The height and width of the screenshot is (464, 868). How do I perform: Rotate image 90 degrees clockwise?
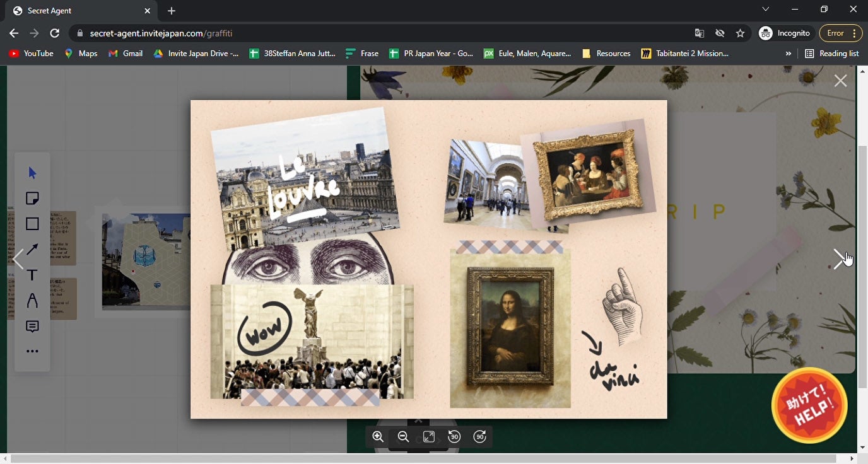[480, 436]
